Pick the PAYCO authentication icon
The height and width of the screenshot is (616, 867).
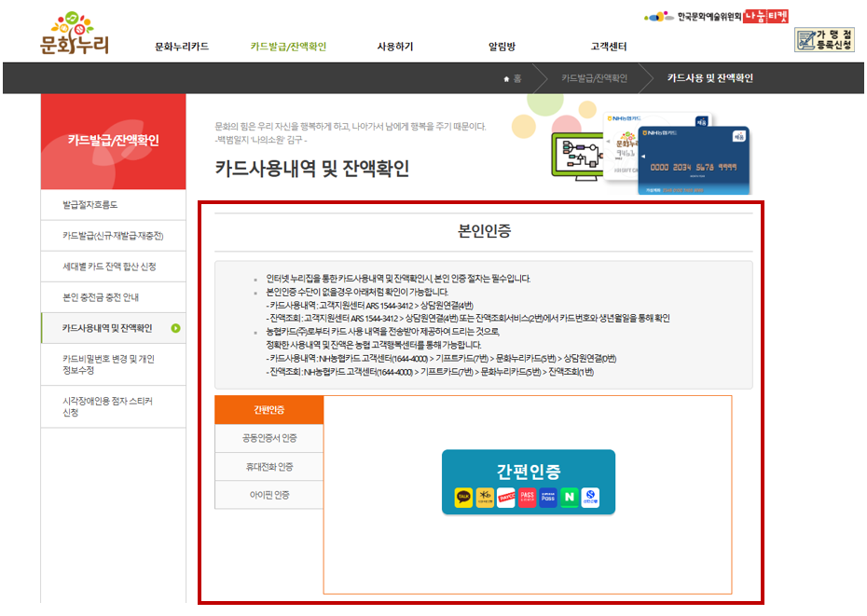[x=505, y=498]
